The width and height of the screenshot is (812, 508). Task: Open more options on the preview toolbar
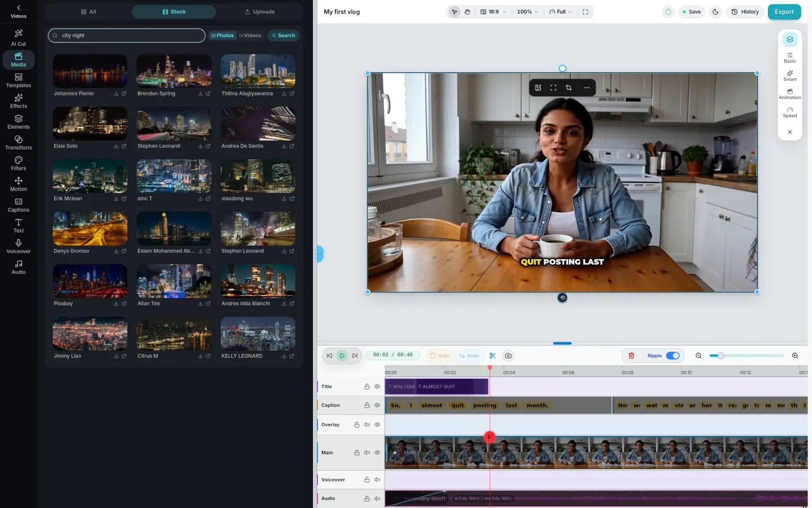click(586, 87)
